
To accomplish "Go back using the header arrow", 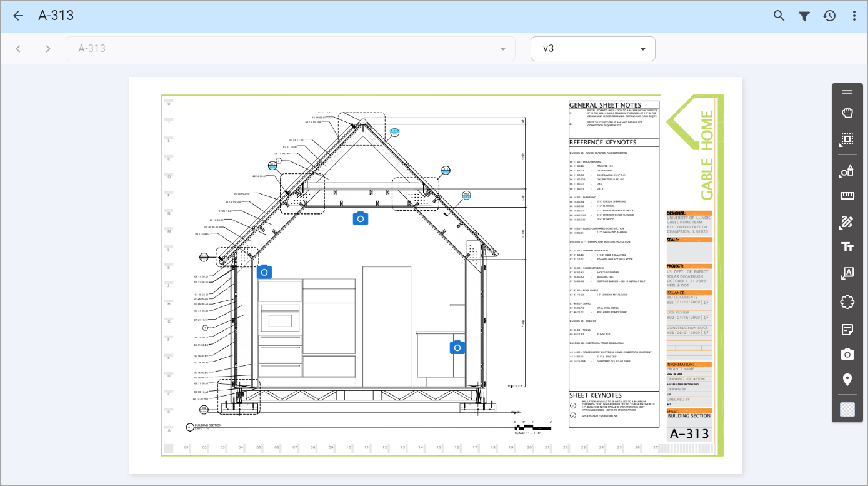I will pos(18,16).
